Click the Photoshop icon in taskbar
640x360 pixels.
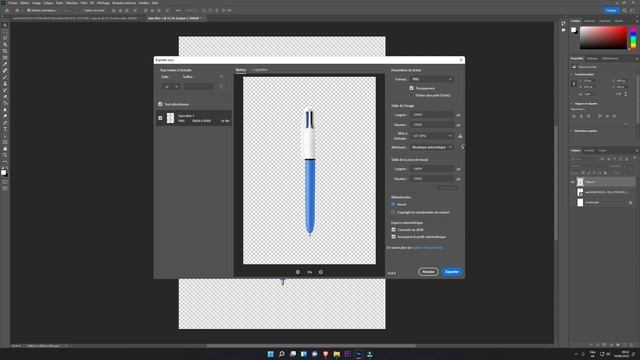(359, 354)
